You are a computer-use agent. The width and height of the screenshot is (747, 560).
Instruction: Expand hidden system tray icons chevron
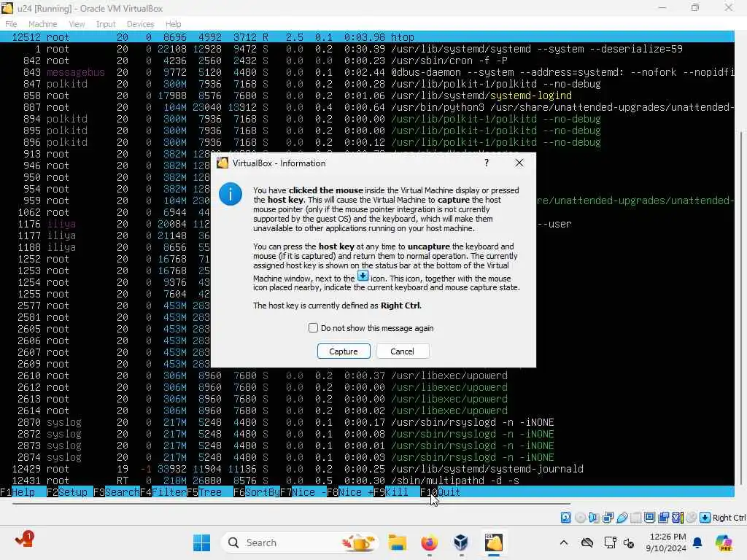(x=564, y=542)
